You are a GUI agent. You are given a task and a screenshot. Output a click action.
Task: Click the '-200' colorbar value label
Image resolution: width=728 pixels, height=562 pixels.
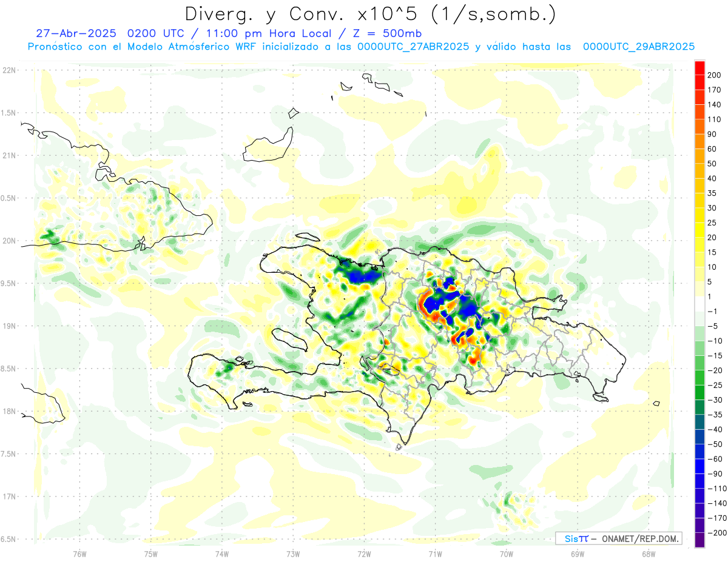pyautogui.click(x=717, y=532)
